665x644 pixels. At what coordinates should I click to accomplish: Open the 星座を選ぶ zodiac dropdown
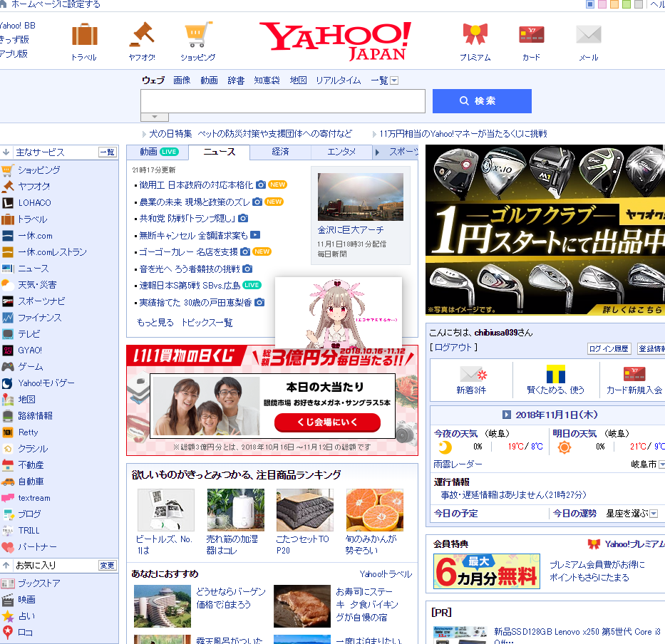[654, 514]
